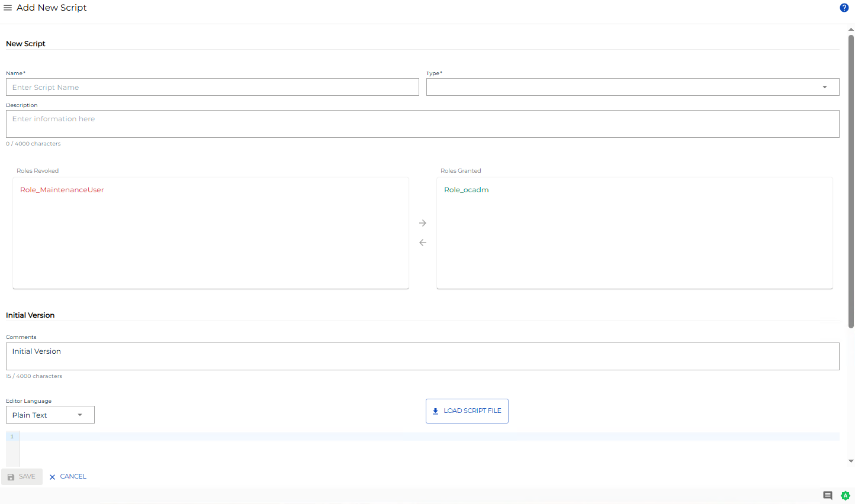
Task: Move role to revoked with left arrow
Action: (423, 243)
